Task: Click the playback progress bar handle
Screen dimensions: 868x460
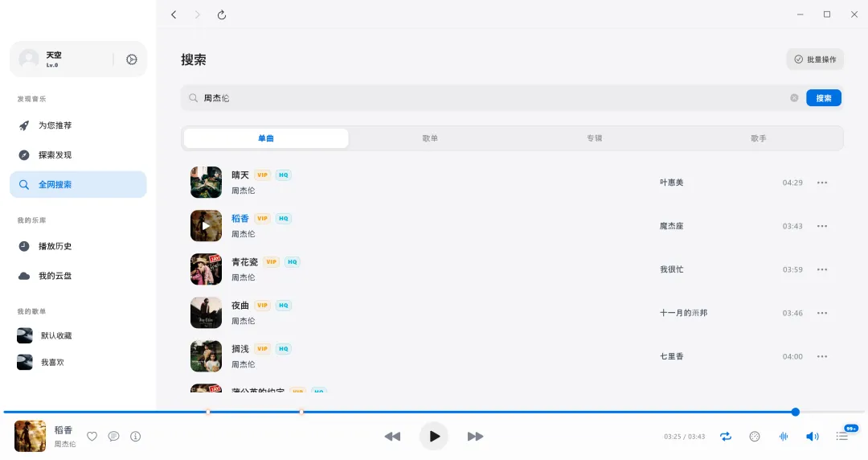Action: (796, 412)
